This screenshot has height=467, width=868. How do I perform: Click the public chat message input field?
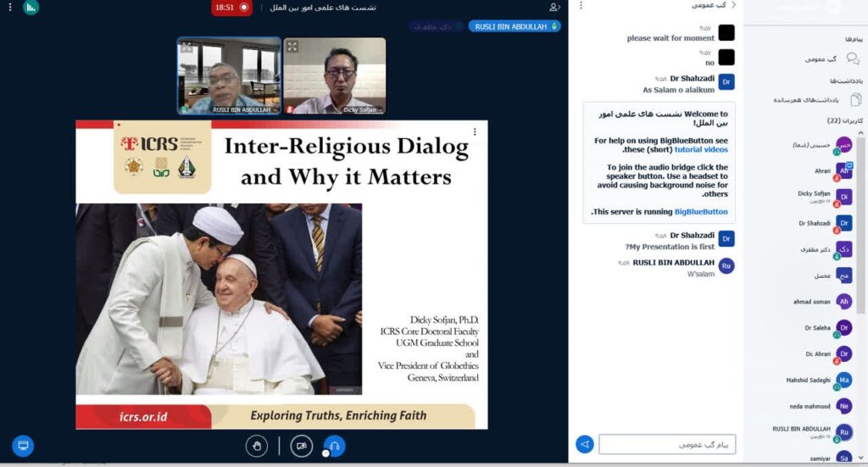tap(666, 444)
